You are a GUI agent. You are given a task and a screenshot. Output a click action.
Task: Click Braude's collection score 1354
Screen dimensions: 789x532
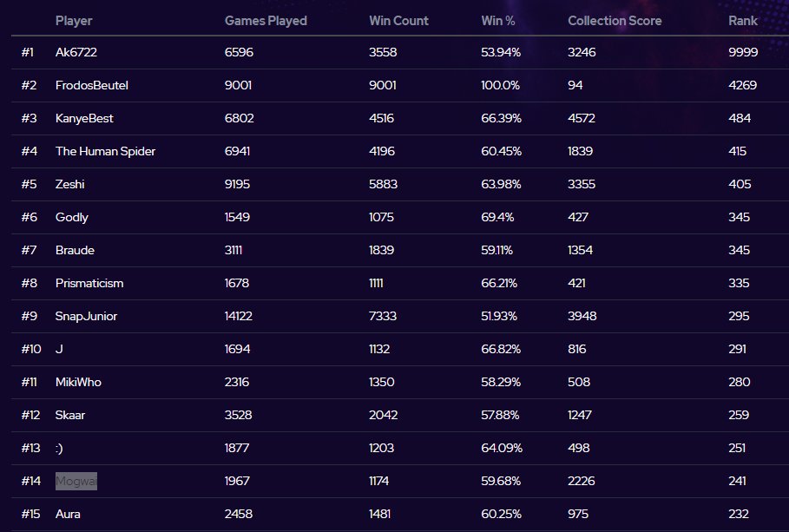(580, 250)
